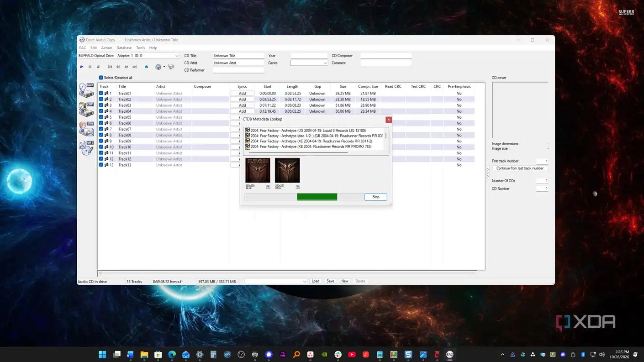Click the WRI write CD icon
The width and height of the screenshot is (644, 362).
86,148
